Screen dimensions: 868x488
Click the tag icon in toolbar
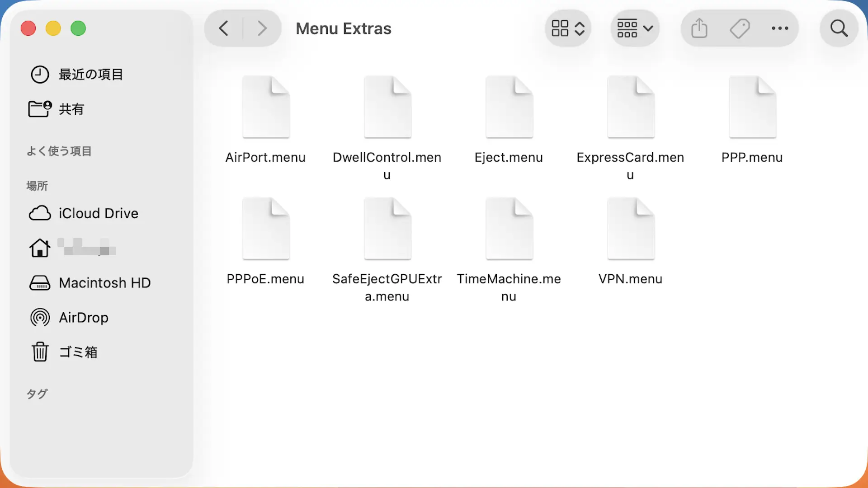(740, 28)
